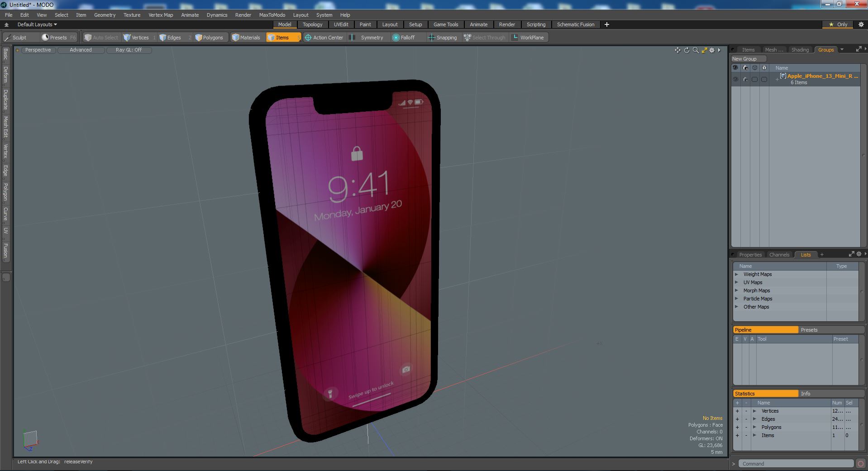The height and width of the screenshot is (471, 868).
Task: Switch to the Schematic Fusion layout tab
Action: pos(576,24)
